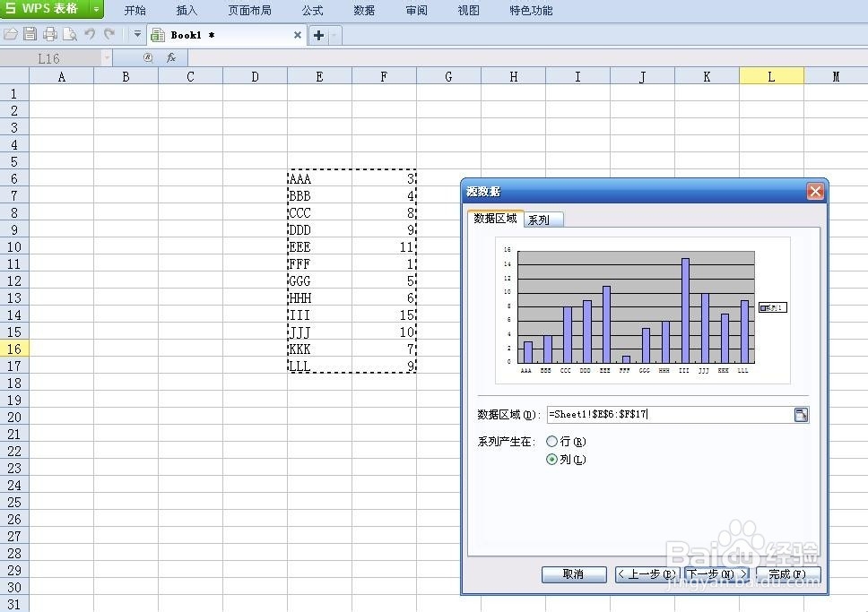Open the 数据 ribbon tab
Viewport: 868px width, 612px height.
tap(364, 10)
